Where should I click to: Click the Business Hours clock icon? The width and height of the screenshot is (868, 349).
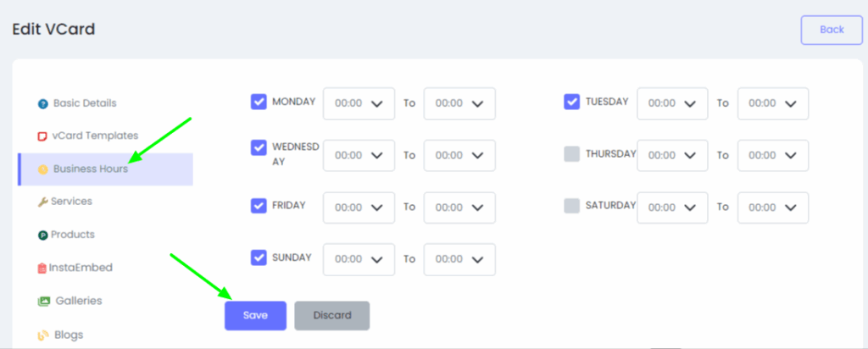coord(42,169)
